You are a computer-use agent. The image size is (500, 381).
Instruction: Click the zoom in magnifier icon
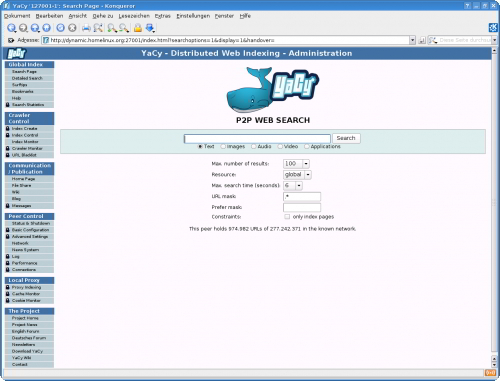[x=112, y=28]
